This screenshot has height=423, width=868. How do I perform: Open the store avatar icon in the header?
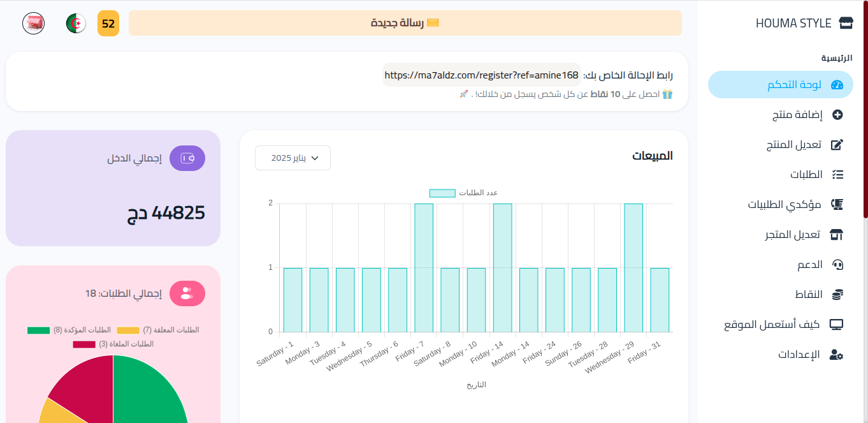tap(33, 24)
